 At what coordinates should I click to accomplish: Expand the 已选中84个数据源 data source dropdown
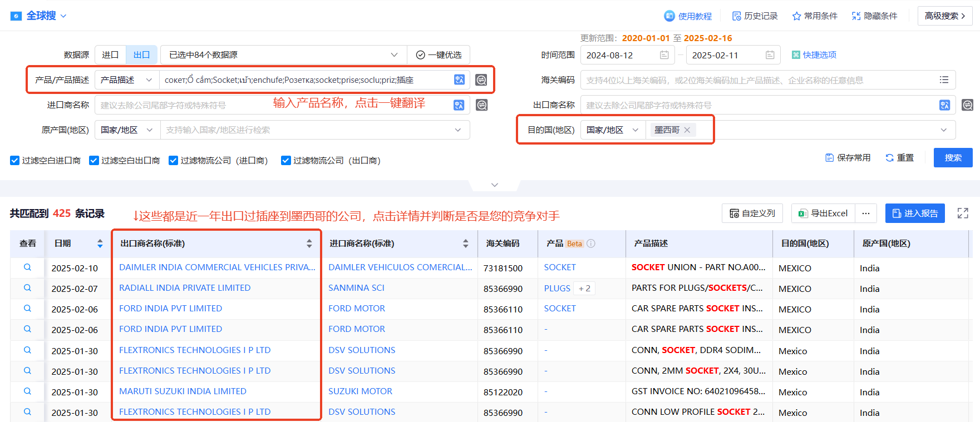(284, 55)
